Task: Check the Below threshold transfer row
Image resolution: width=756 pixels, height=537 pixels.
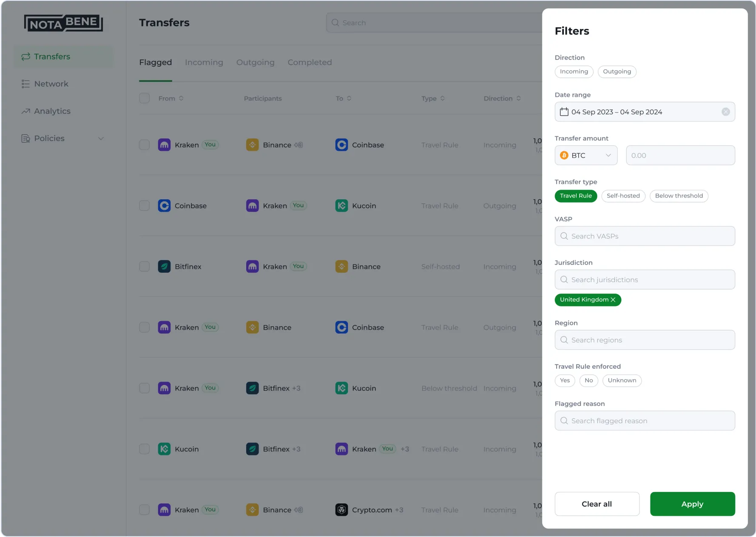Action: (x=145, y=388)
